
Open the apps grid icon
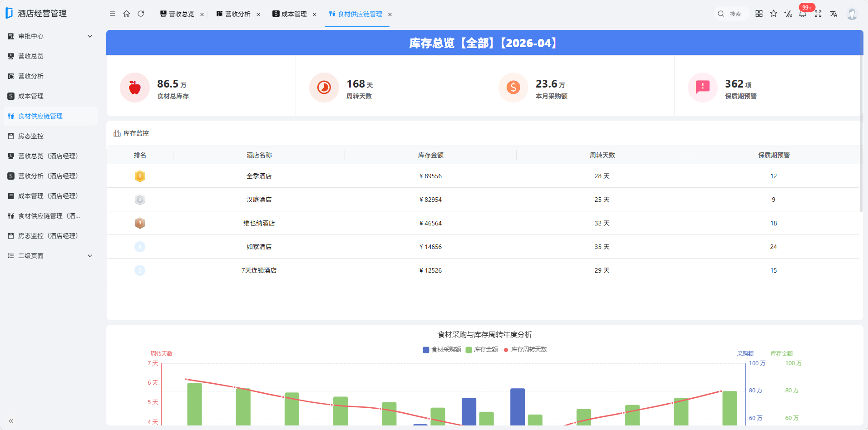759,14
